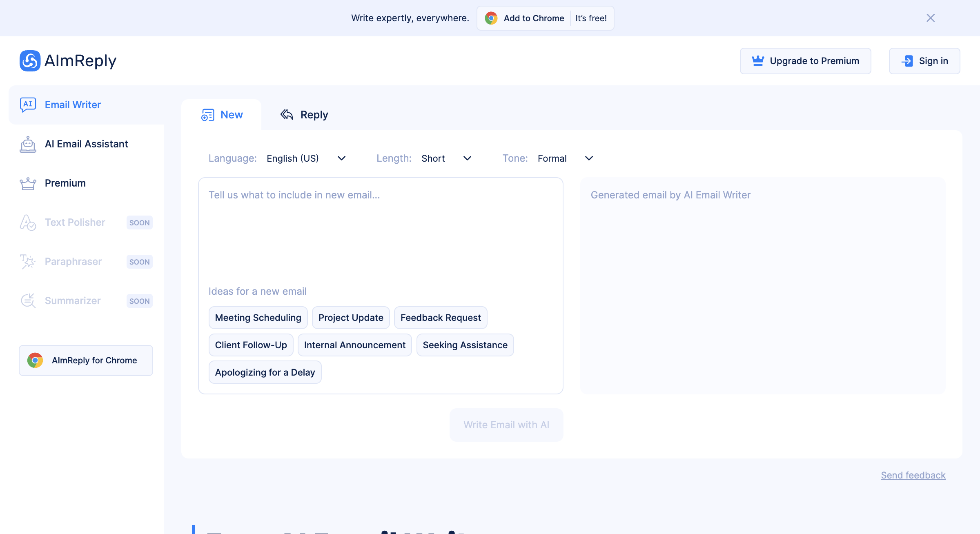Click the Chrome icon in AImReply for Chrome
The width and height of the screenshot is (980, 534).
click(x=35, y=360)
